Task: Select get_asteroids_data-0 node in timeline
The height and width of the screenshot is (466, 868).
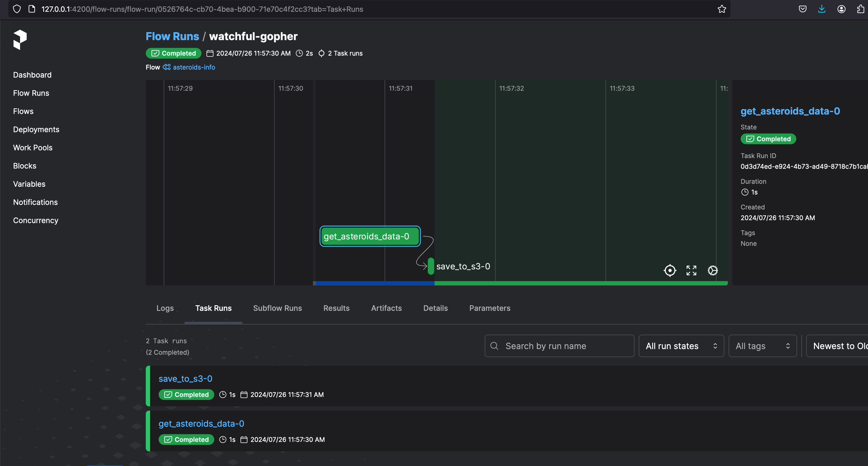Action: click(370, 236)
